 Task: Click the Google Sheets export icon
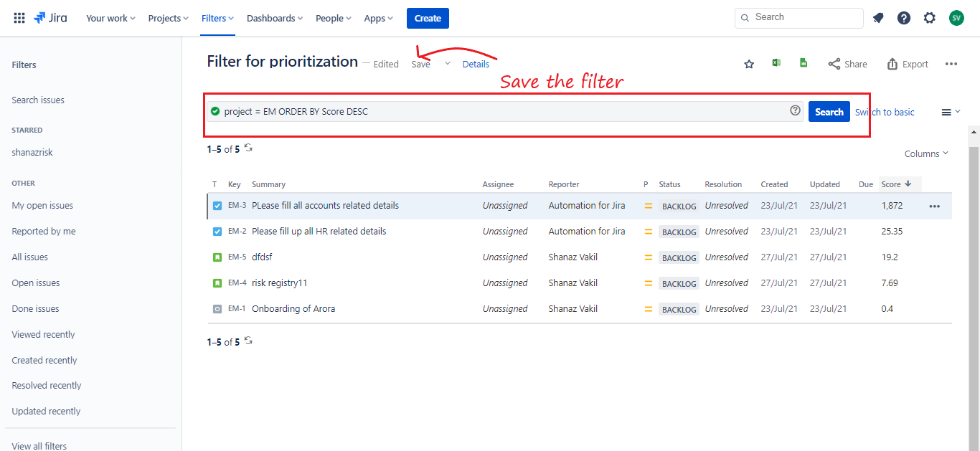(x=804, y=63)
